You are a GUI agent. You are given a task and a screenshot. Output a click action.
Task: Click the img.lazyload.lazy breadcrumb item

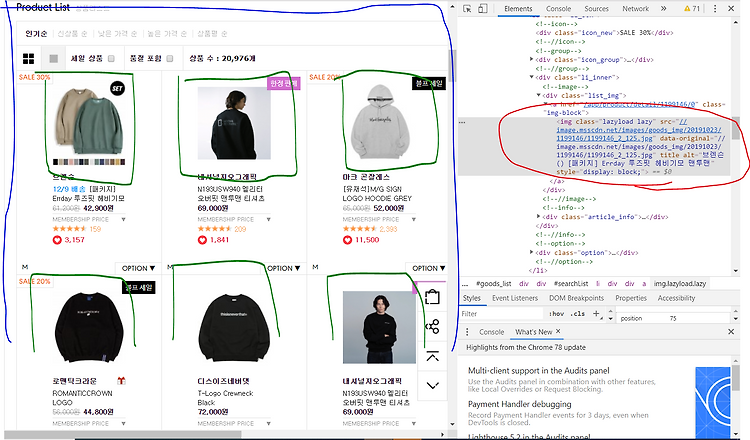tap(680, 284)
